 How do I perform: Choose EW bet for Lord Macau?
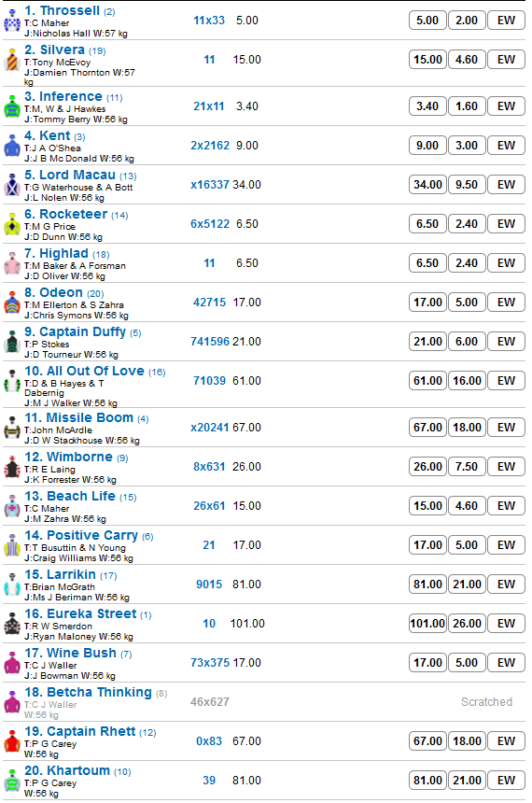click(506, 185)
